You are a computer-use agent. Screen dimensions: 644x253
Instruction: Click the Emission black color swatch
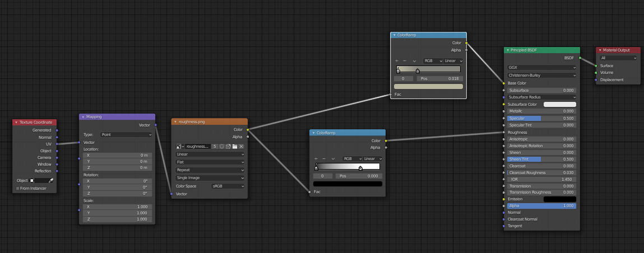point(560,199)
